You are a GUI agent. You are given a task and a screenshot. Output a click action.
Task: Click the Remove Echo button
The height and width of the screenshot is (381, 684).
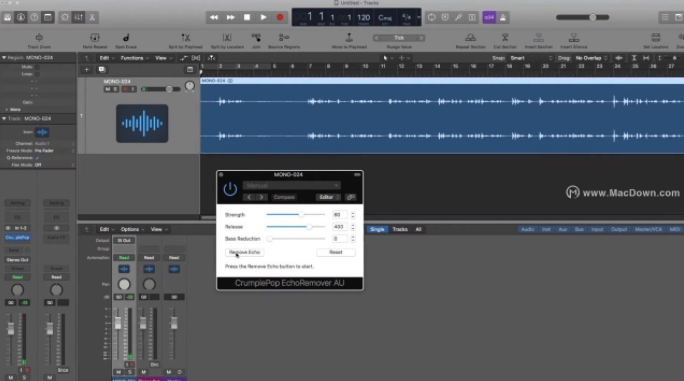[x=244, y=252]
